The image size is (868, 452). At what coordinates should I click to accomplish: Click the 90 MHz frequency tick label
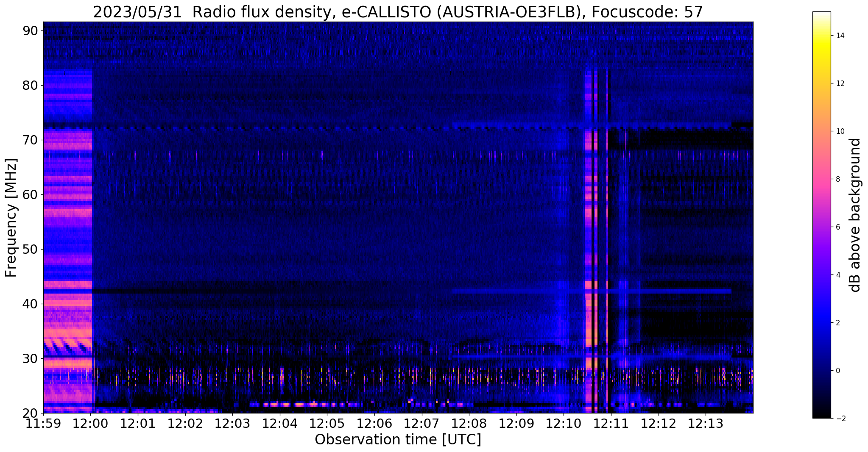click(x=30, y=31)
